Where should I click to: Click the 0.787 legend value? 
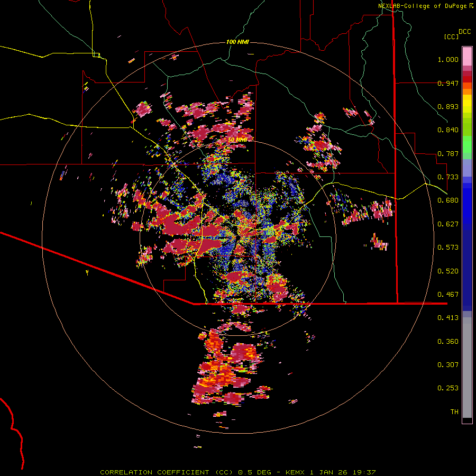click(x=448, y=153)
